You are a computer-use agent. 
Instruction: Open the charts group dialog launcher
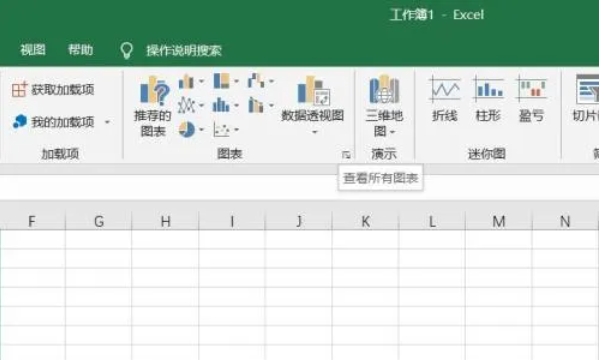click(x=346, y=155)
